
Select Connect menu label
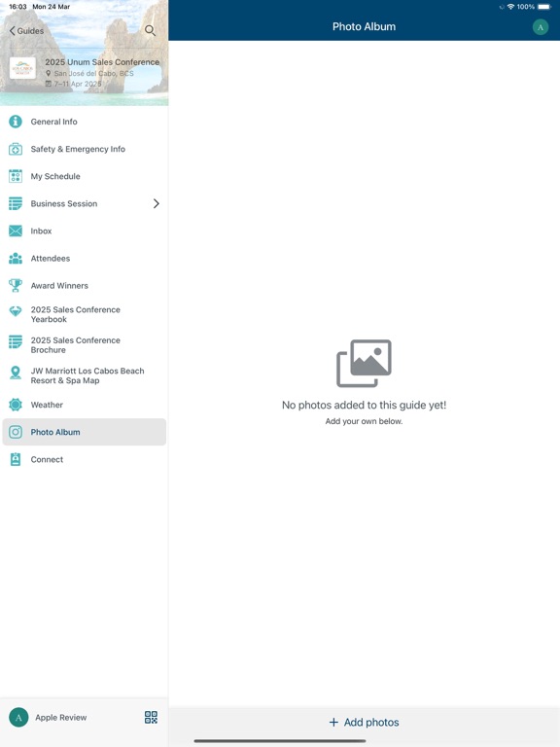(47, 459)
